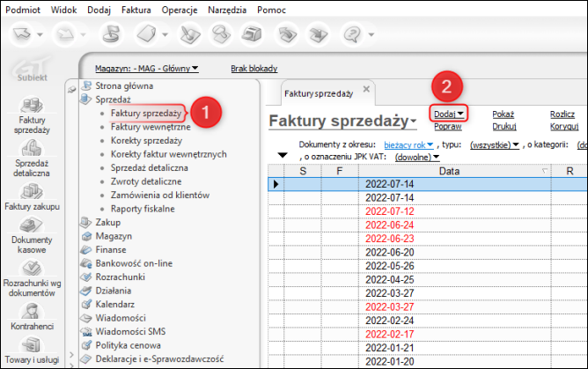The height and width of the screenshot is (369, 588).
Task: Open the Kalendarz module icon
Action: click(86, 304)
